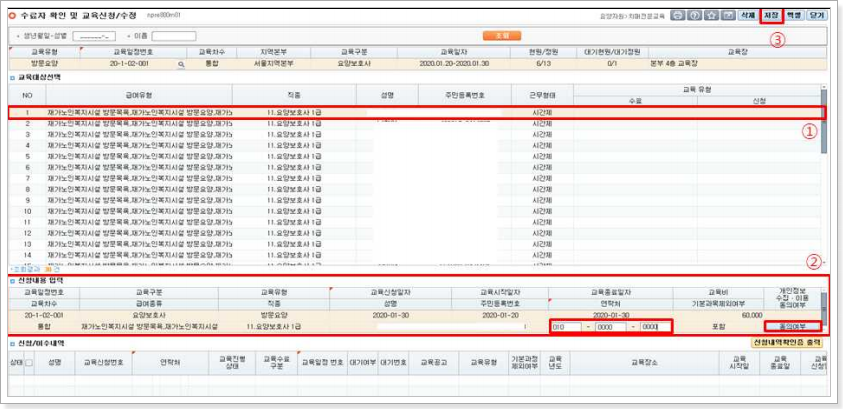
Task: Click 11.요양보호사 1급 in row 6
Action: pos(294,167)
